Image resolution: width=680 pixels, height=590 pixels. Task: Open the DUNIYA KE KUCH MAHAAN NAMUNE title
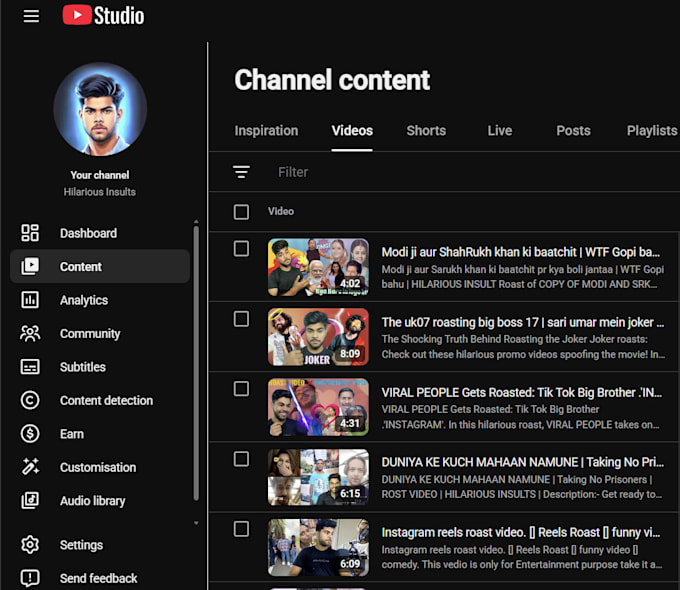[523, 462]
